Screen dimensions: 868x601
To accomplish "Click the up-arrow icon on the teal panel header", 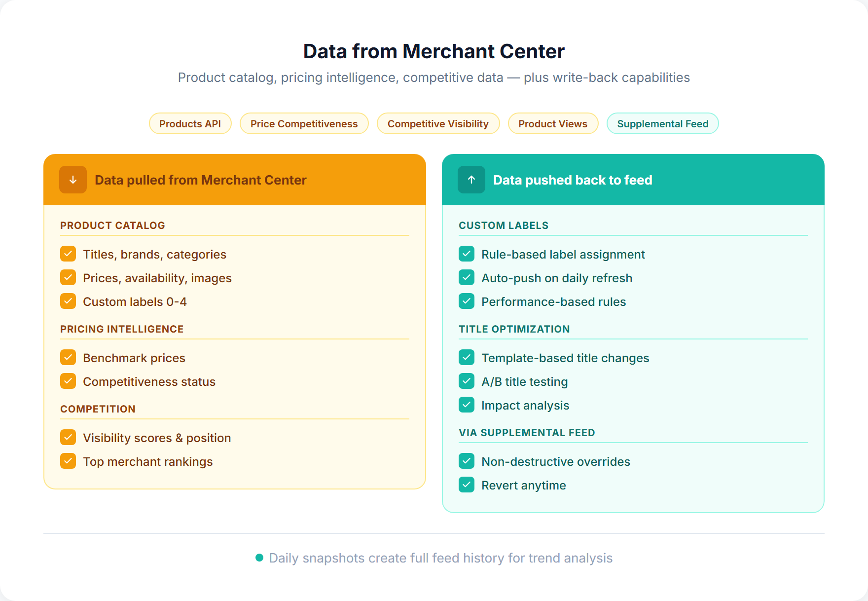I will click(x=471, y=180).
